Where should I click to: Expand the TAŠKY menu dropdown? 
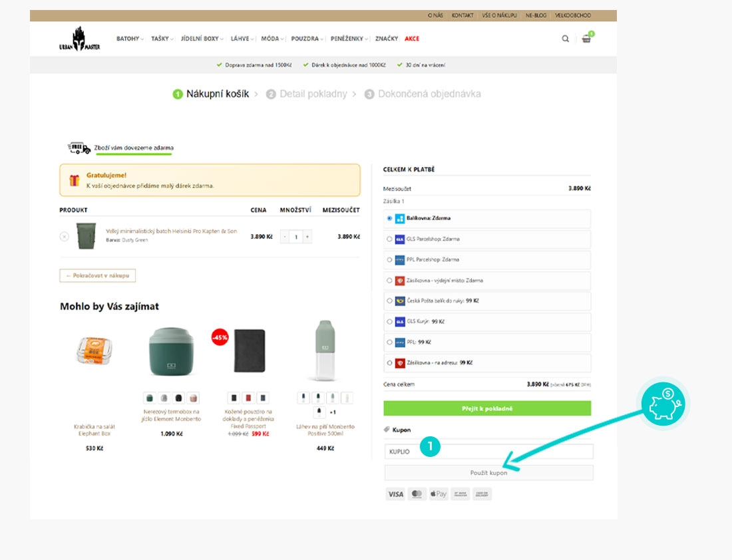pos(162,39)
